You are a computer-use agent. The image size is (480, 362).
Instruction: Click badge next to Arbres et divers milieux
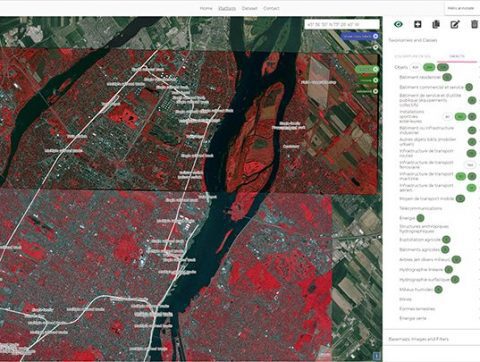(x=456, y=259)
